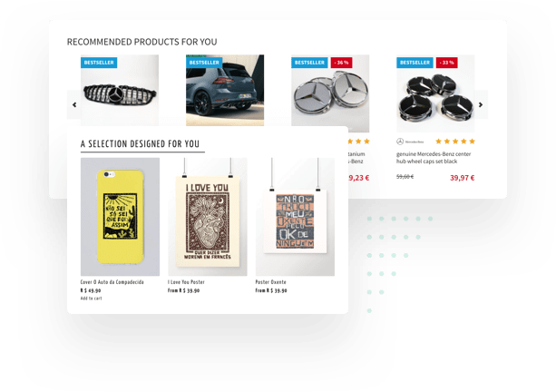Image resolution: width=556 pixels, height=392 pixels.
Task: Select the yellow phone cover image
Action: (120, 217)
